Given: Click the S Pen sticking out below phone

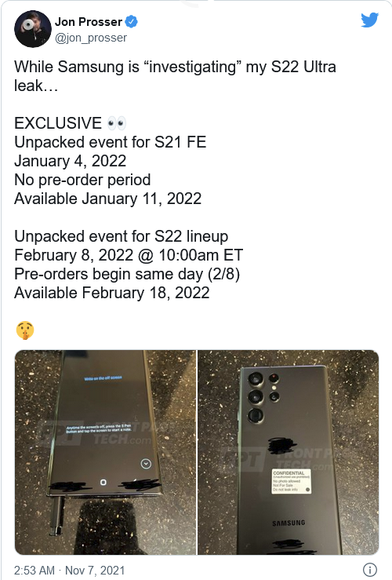Looking at the screenshot, I should pos(57,516).
